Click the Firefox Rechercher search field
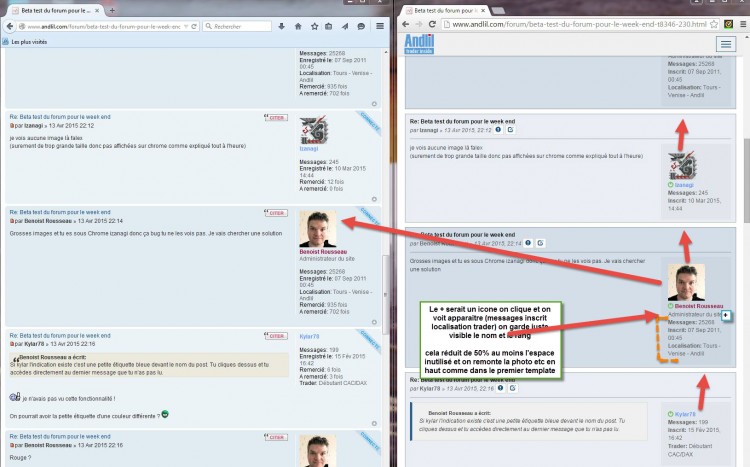 pyautogui.click(x=237, y=26)
